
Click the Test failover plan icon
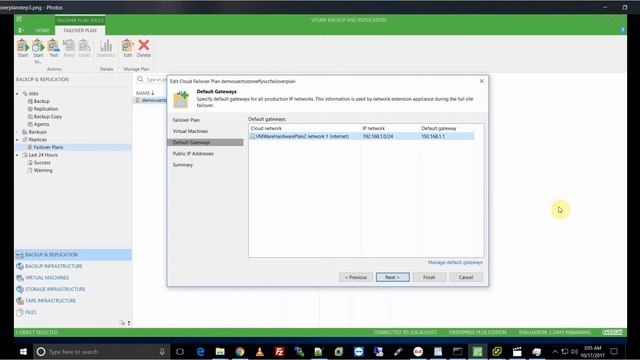(x=53, y=48)
